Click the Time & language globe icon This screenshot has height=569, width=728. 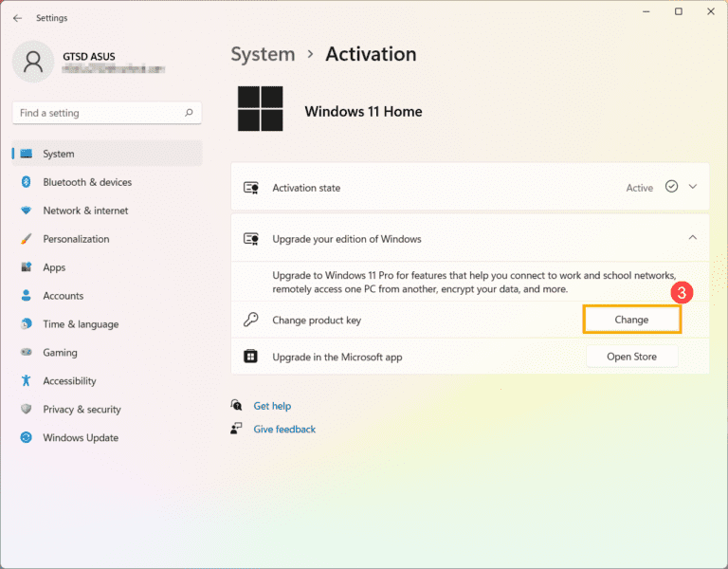pyautogui.click(x=27, y=323)
